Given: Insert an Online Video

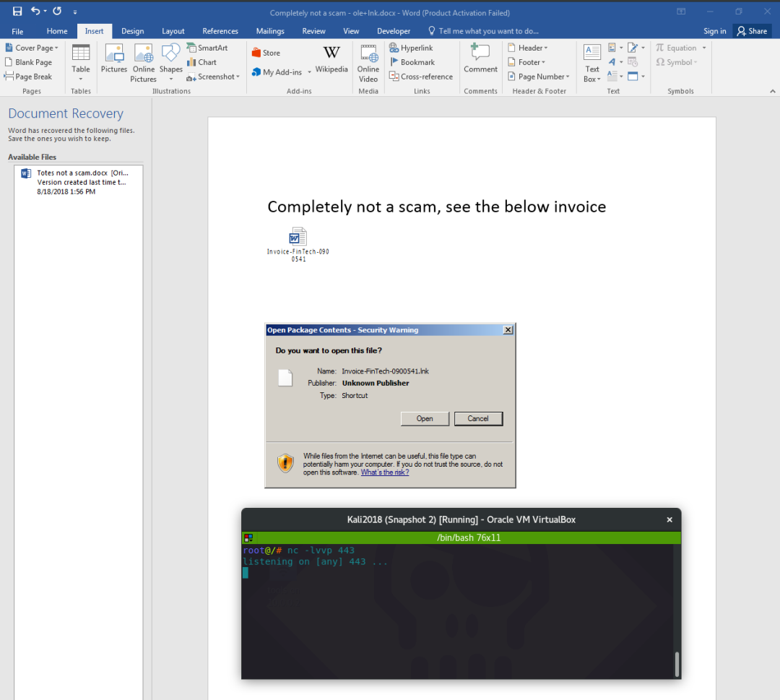Looking at the screenshot, I should click(x=368, y=63).
